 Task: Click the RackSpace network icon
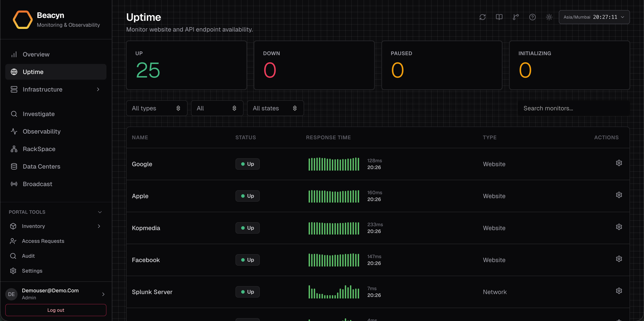(14, 149)
